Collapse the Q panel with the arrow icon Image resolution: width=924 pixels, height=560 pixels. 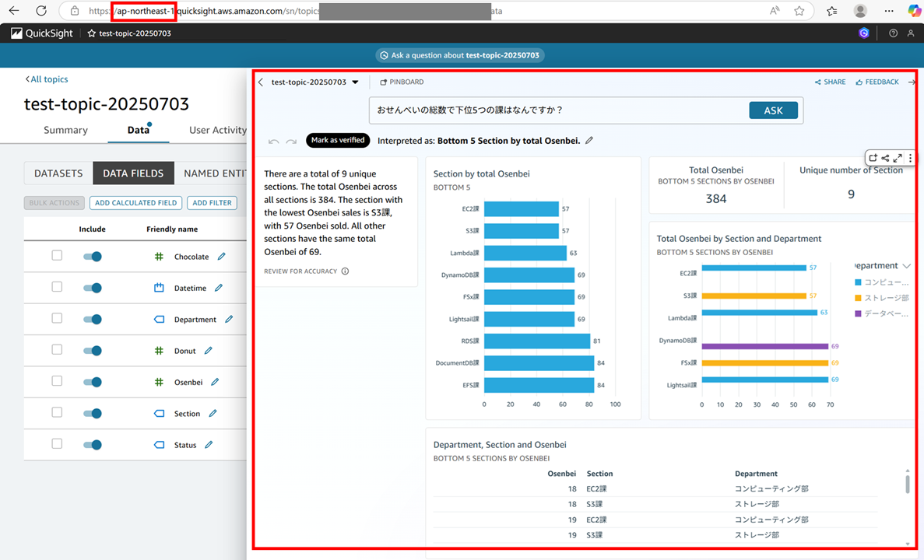click(x=912, y=82)
